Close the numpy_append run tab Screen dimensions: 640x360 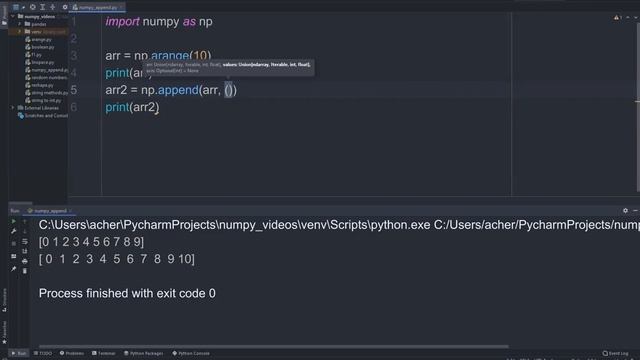pos(70,211)
